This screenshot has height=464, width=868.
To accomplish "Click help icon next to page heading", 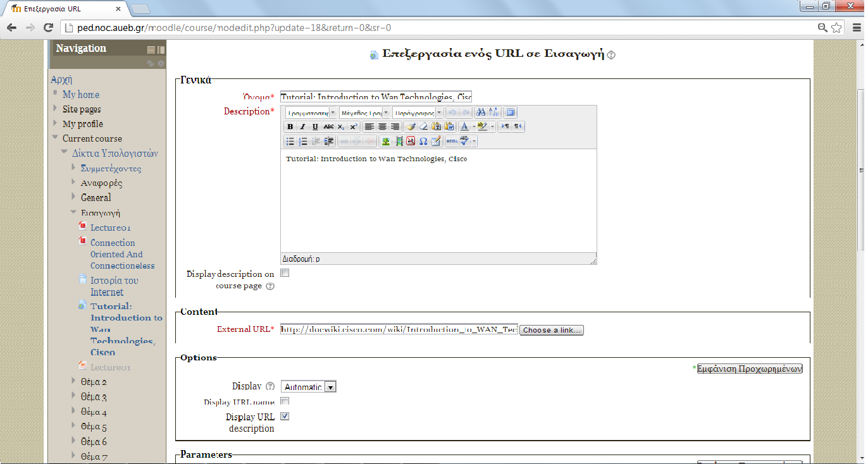I will coord(611,55).
